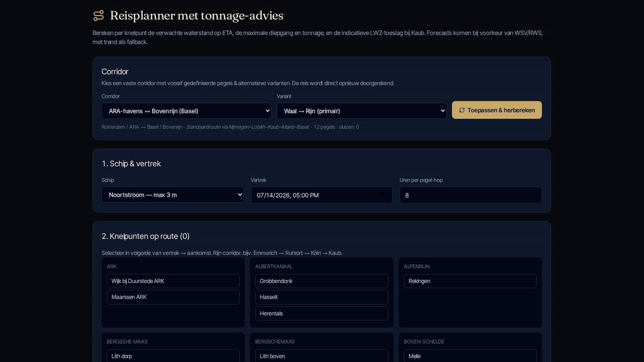644x362 pixels.
Task: Open the Schip dropdown Noortstroom
Action: [173, 195]
